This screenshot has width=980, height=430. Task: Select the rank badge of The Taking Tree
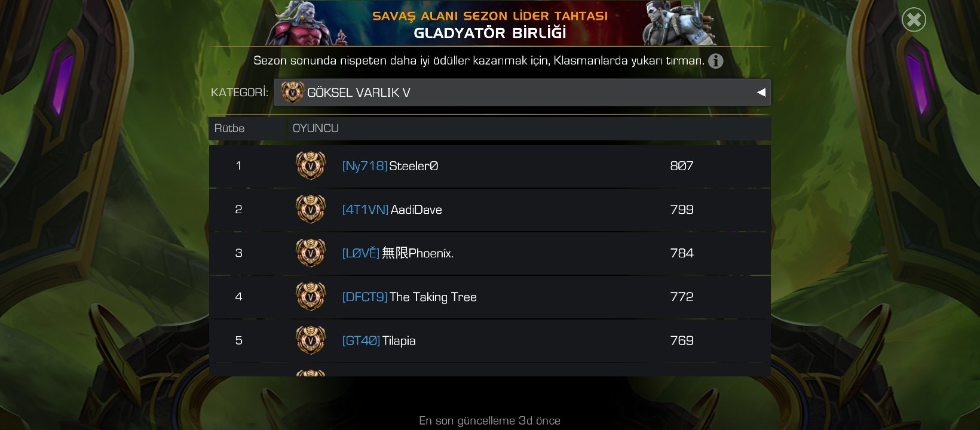click(x=311, y=297)
